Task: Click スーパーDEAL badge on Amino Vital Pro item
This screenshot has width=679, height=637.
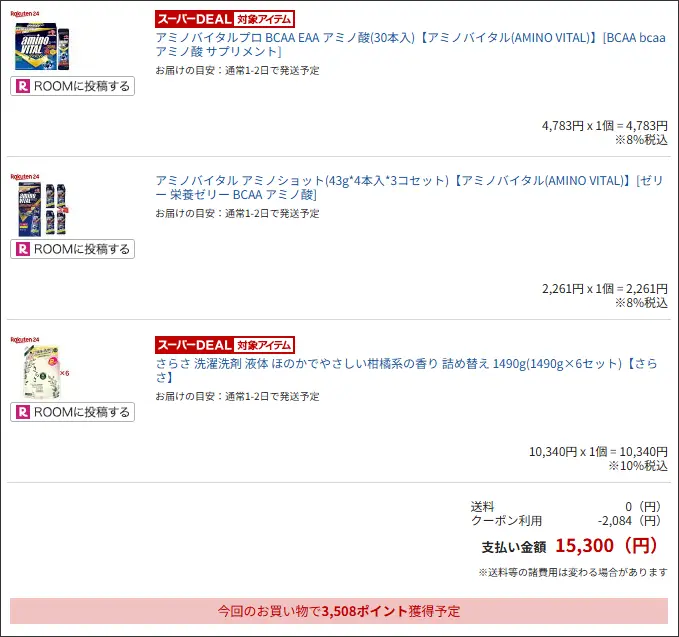Action: pyautogui.click(x=225, y=19)
